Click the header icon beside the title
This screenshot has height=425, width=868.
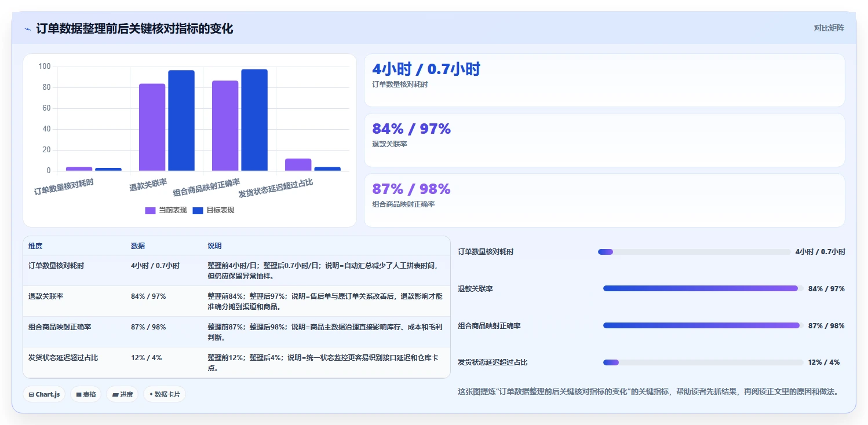coord(28,29)
